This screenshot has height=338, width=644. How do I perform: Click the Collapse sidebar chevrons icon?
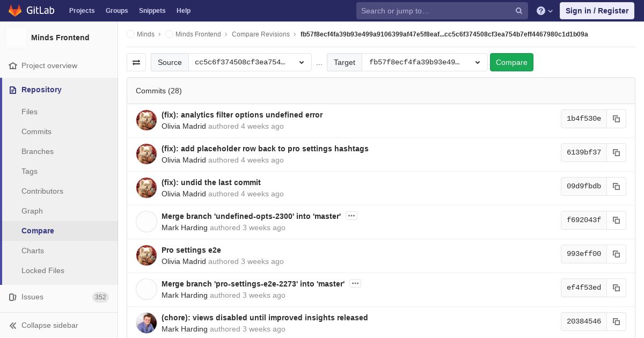[13, 325]
